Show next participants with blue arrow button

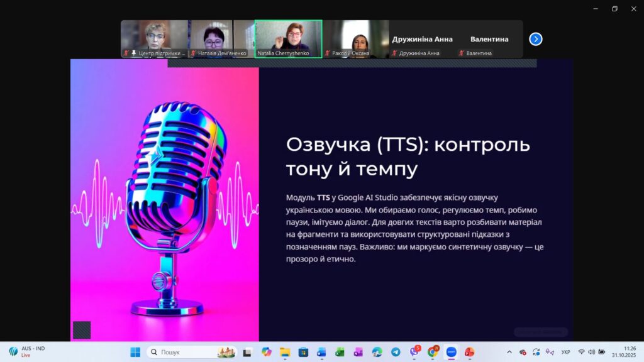536,39
